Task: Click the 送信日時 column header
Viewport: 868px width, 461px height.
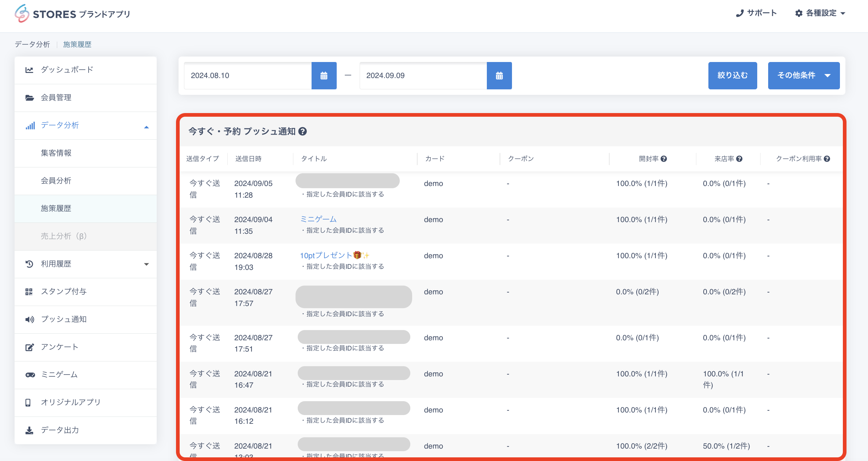Action: tap(248, 159)
